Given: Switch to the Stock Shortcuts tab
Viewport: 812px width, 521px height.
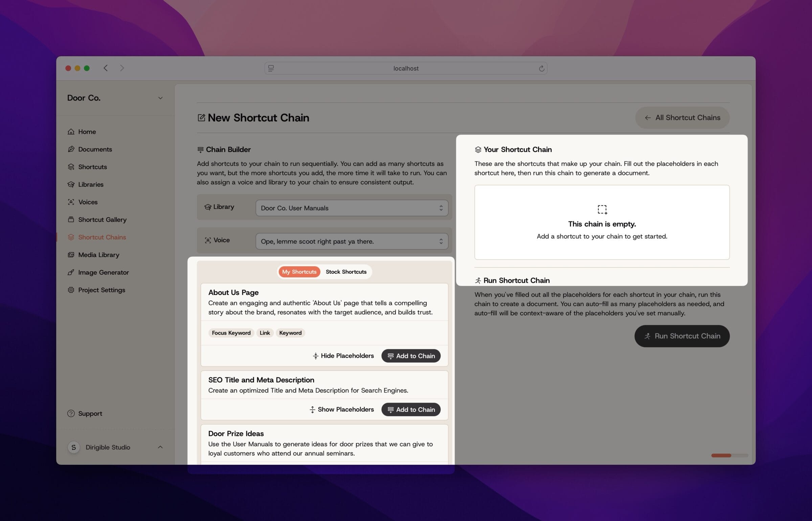Looking at the screenshot, I should (x=346, y=272).
